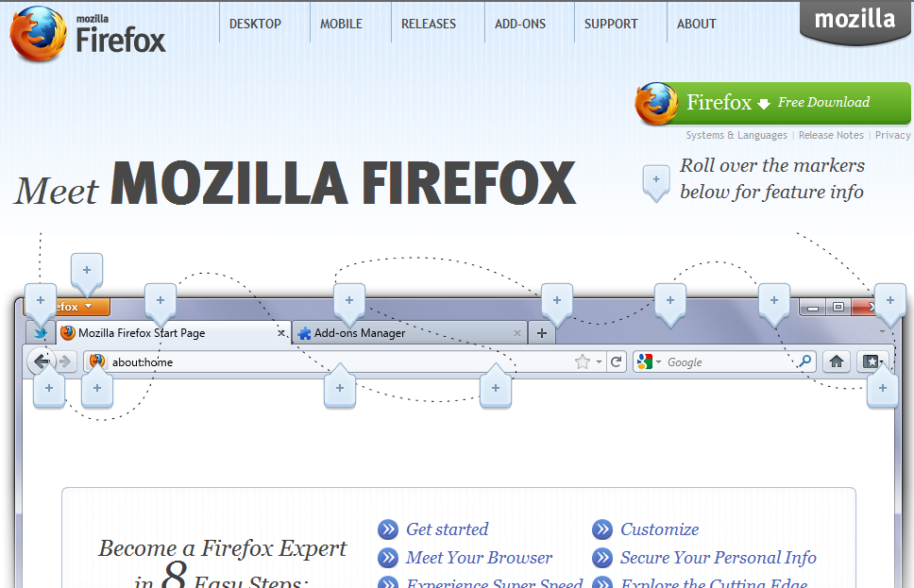Image resolution: width=914 pixels, height=588 pixels.
Task: Click the chevron icon beside Get started
Action: 388,529
